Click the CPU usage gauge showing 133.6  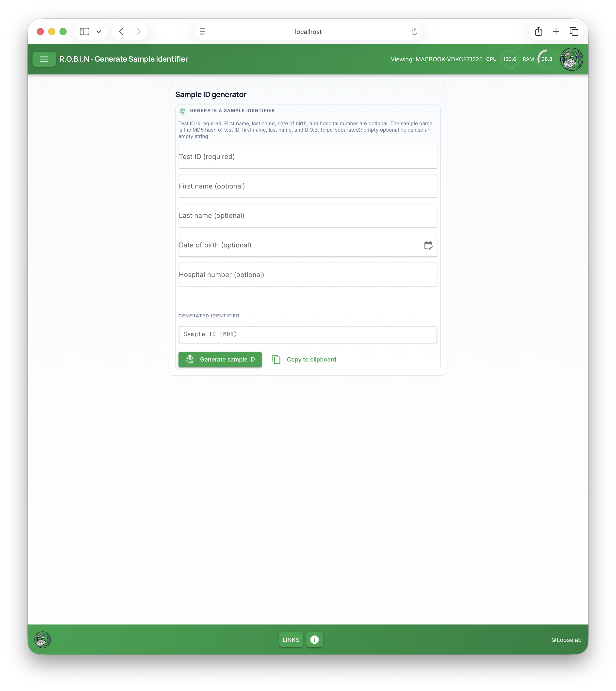pyautogui.click(x=509, y=59)
